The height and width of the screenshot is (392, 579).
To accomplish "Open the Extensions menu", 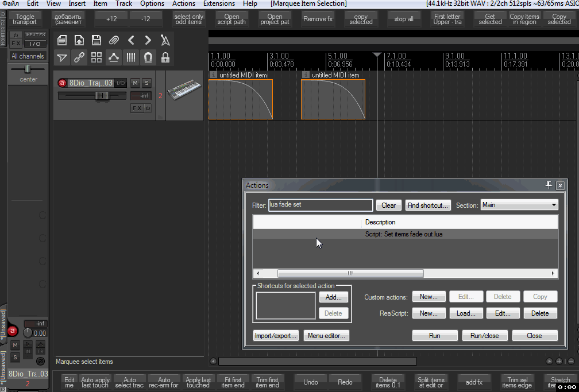I will [219, 3].
